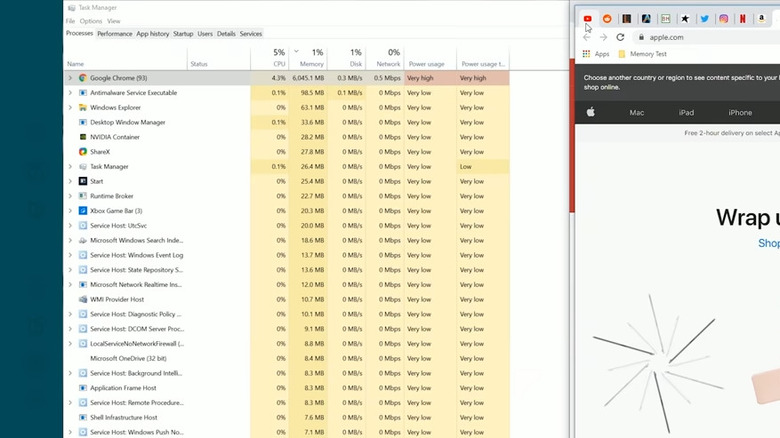Click the Apple logo in site navigation

click(x=590, y=113)
